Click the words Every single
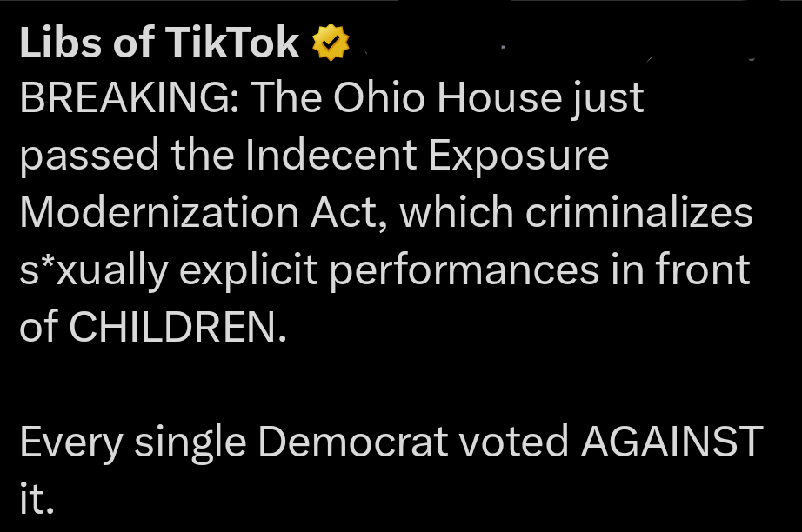Viewport: 802px width, 532px height. 133,442
